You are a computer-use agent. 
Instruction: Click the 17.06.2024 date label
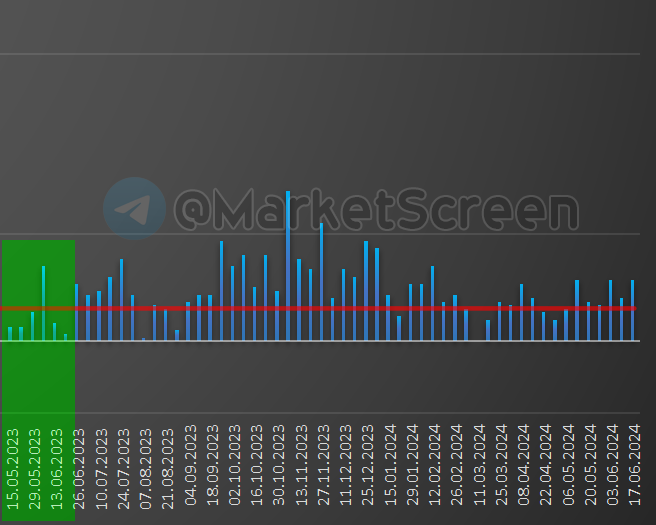click(x=634, y=465)
